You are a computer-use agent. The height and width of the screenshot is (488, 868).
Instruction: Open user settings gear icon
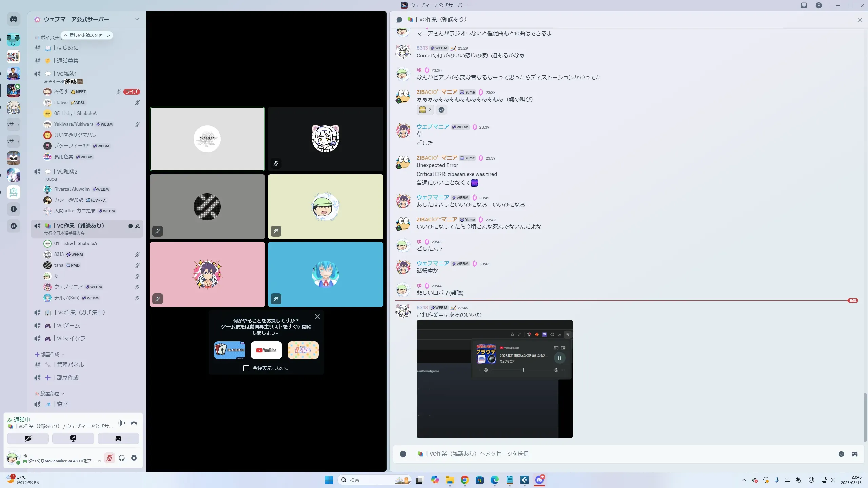click(134, 458)
